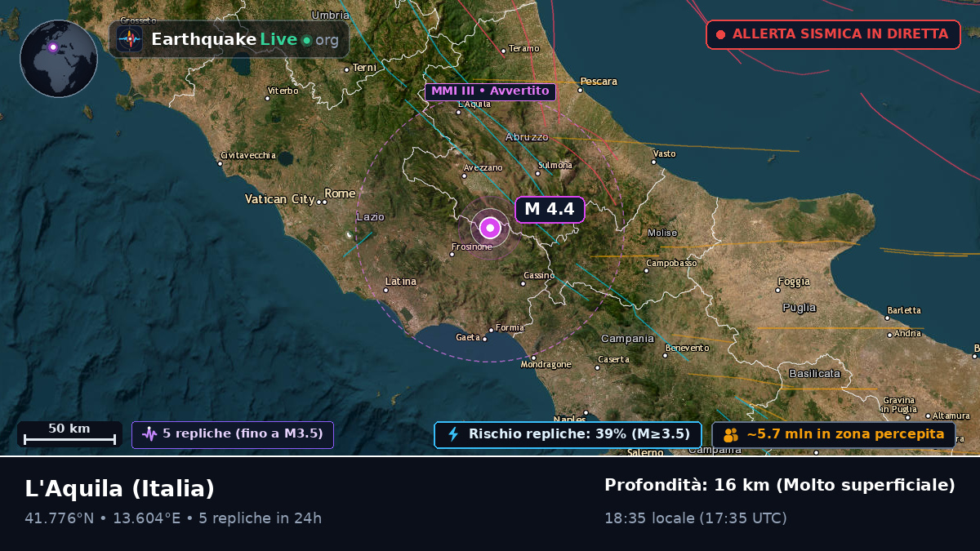The width and height of the screenshot is (980, 551).
Task: Click the red live alert dot
Action: [x=720, y=34]
